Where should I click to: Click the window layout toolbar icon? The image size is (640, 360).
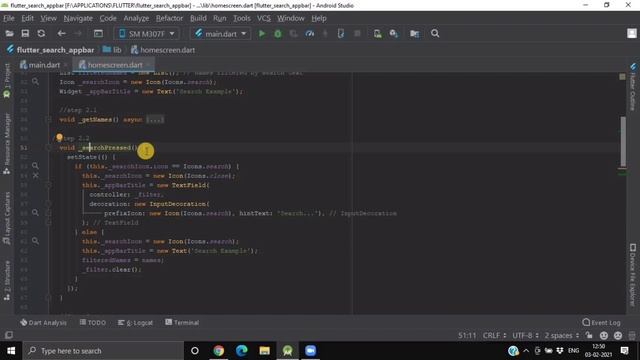(98, 33)
